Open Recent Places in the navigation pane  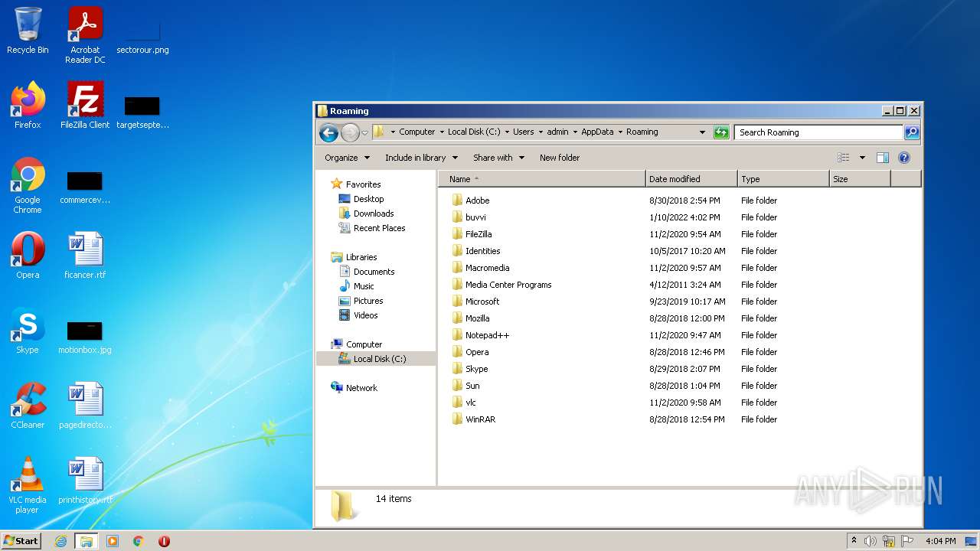pyautogui.click(x=379, y=228)
